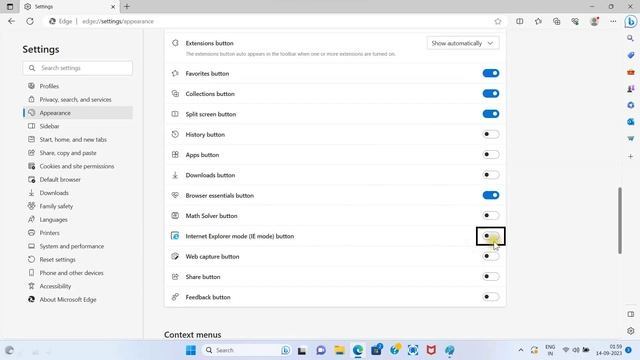Viewport: 640px width, 360px height.
Task: Open Cookies and site permissions settings
Action: 78,166
